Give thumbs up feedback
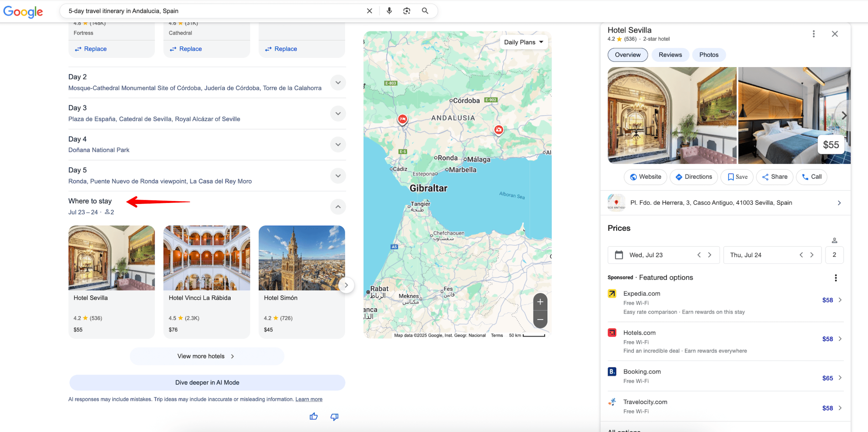 314,416
